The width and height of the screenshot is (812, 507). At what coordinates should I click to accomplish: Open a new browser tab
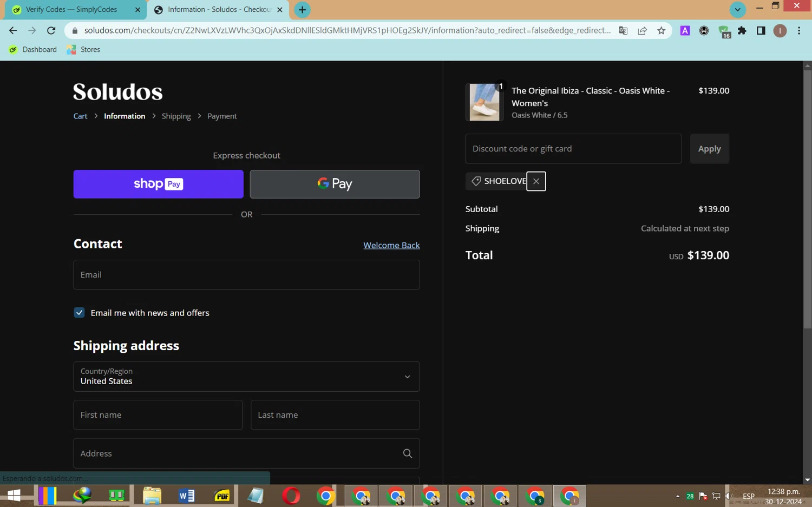302,10
